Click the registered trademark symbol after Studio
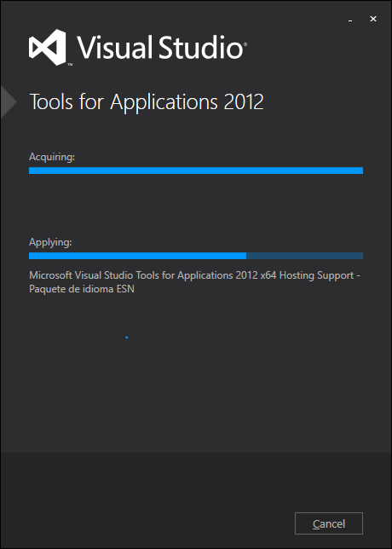Screen dimensions: 392x549 tap(245, 44)
